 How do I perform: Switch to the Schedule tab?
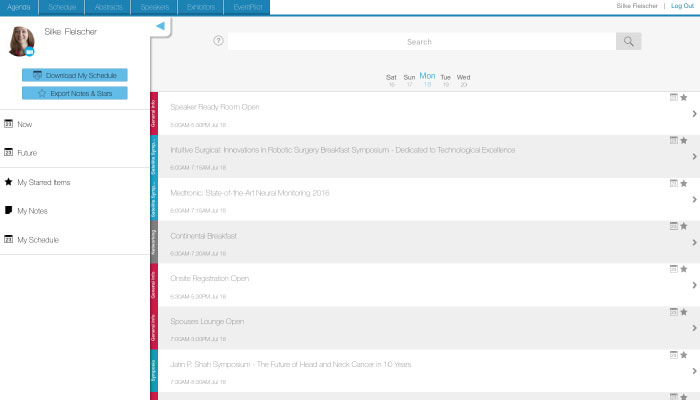coord(62,7)
